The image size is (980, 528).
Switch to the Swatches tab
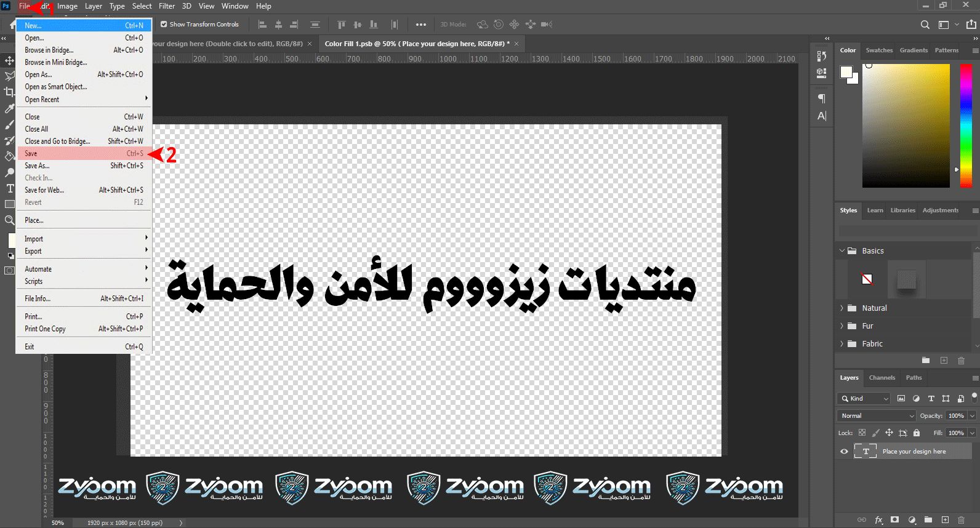click(879, 50)
